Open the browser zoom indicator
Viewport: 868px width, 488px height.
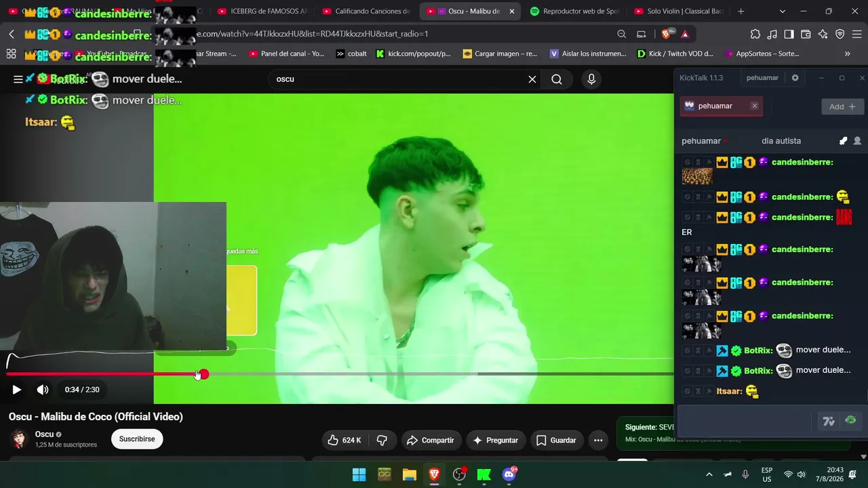[x=622, y=34]
